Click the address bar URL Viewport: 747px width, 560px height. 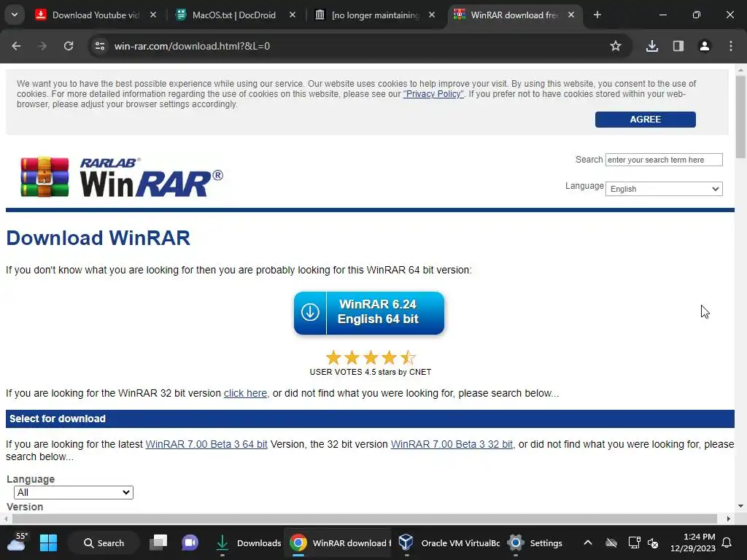(x=192, y=46)
